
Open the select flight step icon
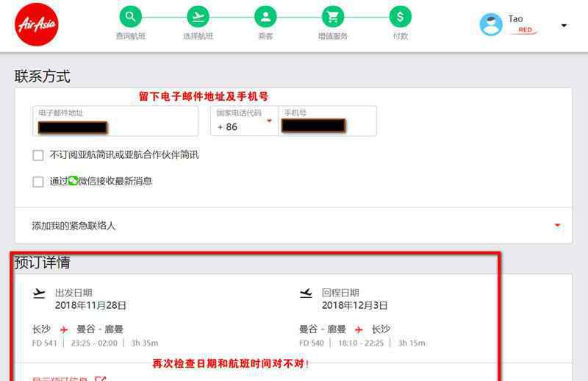click(198, 16)
